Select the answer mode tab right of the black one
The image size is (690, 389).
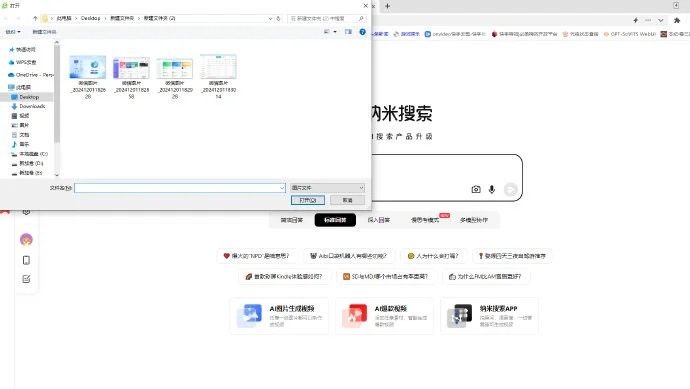(x=379, y=220)
